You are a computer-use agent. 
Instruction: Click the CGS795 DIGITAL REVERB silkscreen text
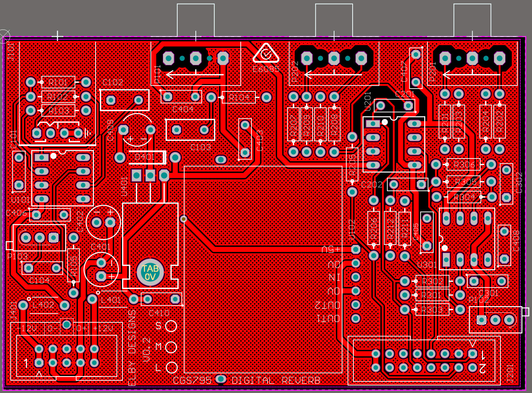point(247,380)
